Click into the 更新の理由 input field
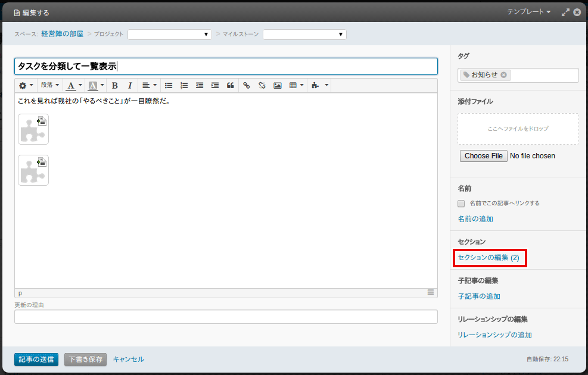This screenshot has height=375, width=588. click(226, 317)
